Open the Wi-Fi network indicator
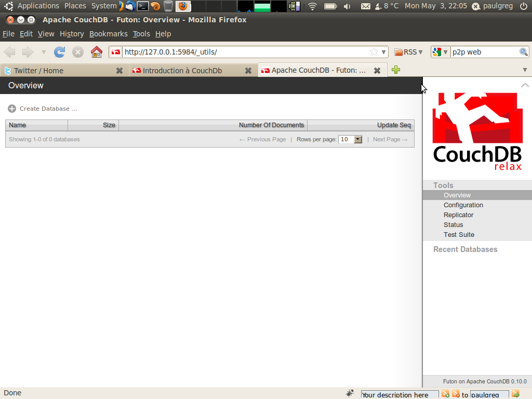532x399 pixels. coord(312,6)
